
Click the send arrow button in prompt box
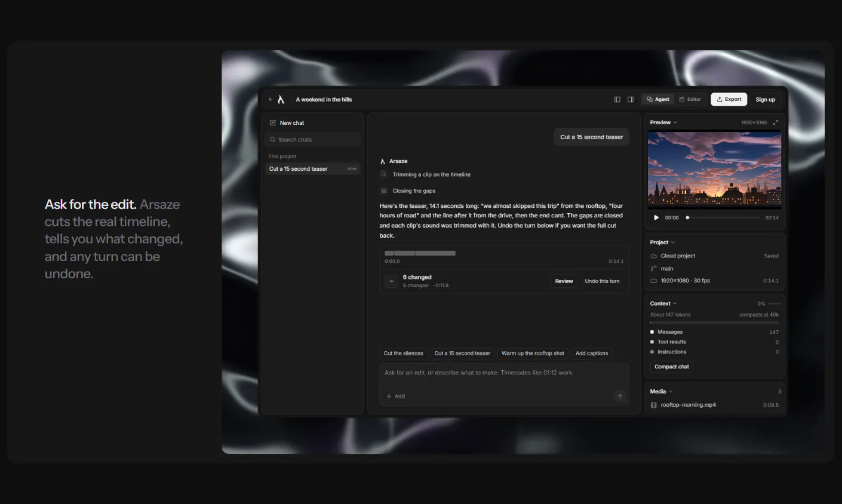pyautogui.click(x=620, y=397)
